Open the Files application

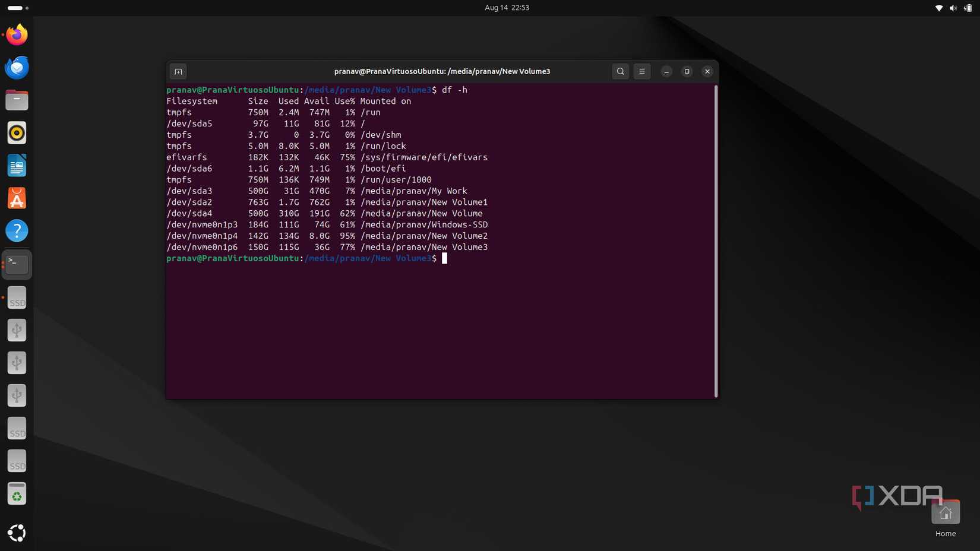coord(16,100)
